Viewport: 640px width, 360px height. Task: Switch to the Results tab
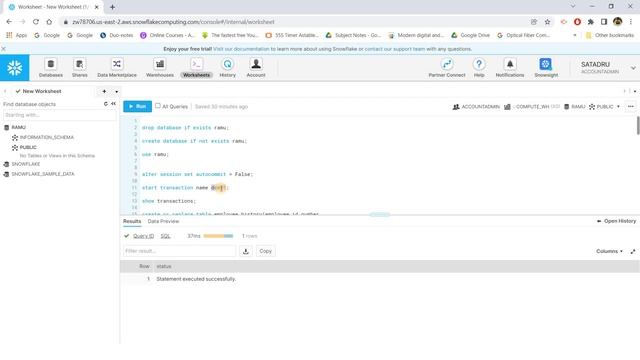tap(132, 221)
